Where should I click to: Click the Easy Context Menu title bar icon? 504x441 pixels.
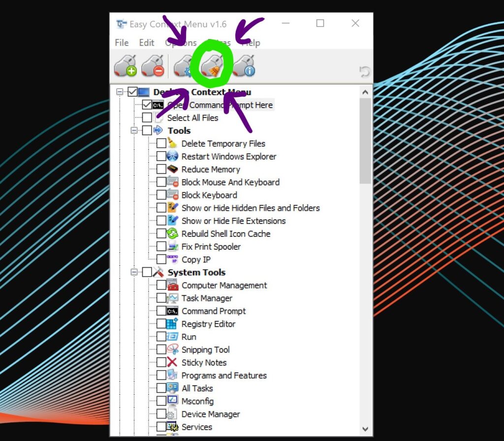pyautogui.click(x=121, y=24)
